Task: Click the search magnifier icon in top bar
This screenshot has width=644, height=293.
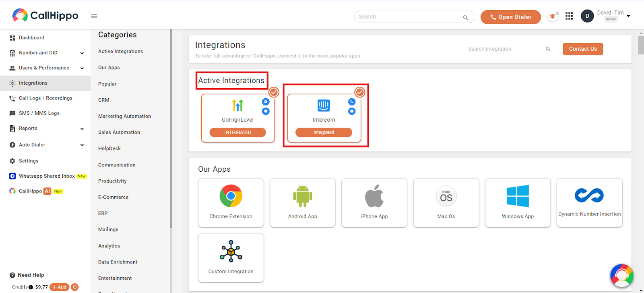Action: [465, 17]
